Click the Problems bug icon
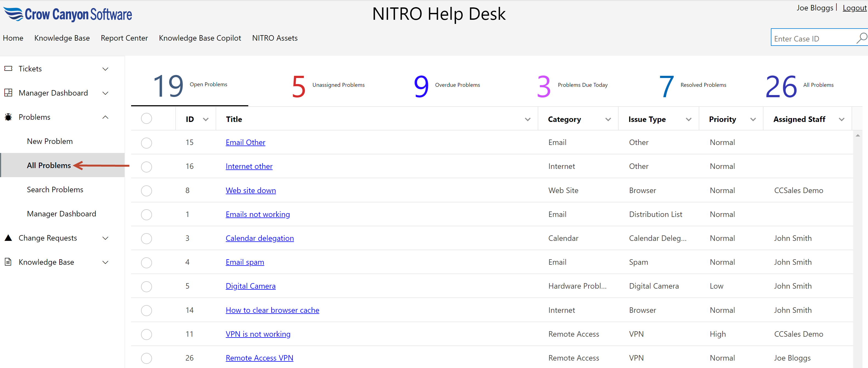Viewport: 868px width, 368px height. tap(9, 117)
